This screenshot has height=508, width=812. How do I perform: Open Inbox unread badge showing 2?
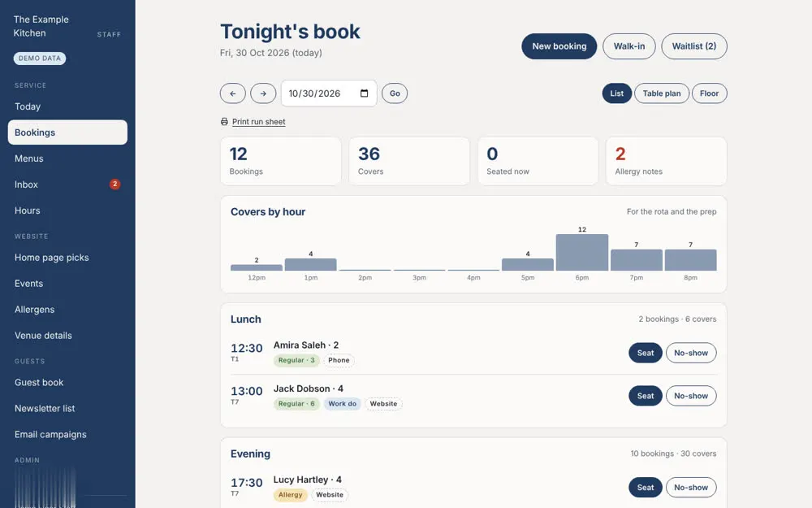[x=115, y=184]
